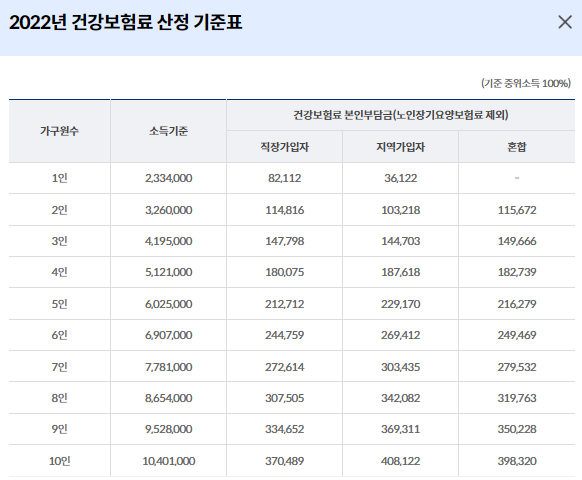Image resolution: width=582 pixels, height=480 pixels.
Task: Select value 307,505
Action: coord(285,398)
